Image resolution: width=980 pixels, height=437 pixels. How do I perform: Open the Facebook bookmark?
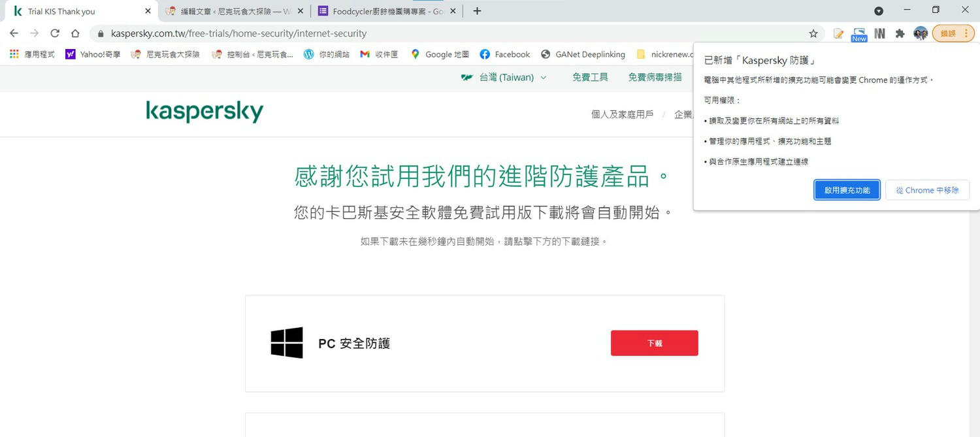(x=505, y=54)
